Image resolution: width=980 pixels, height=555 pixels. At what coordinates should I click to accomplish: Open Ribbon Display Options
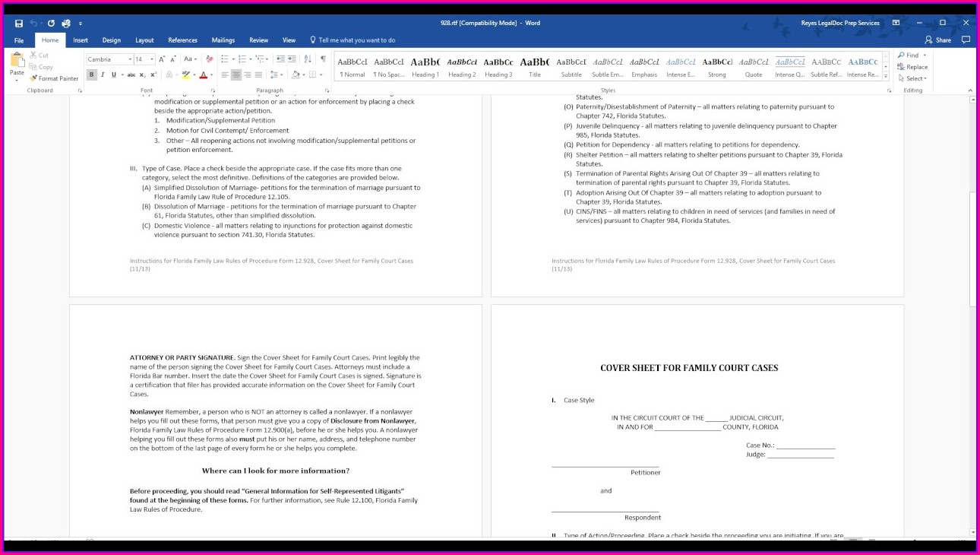(896, 23)
